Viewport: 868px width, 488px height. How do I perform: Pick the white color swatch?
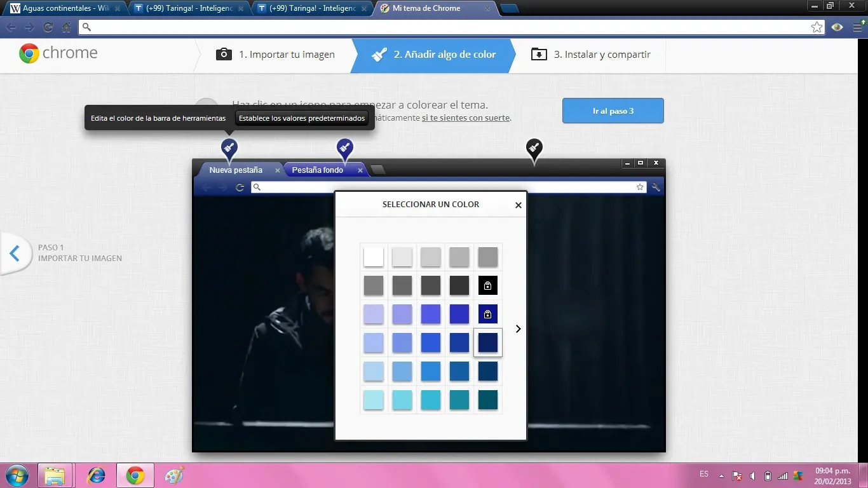point(374,257)
